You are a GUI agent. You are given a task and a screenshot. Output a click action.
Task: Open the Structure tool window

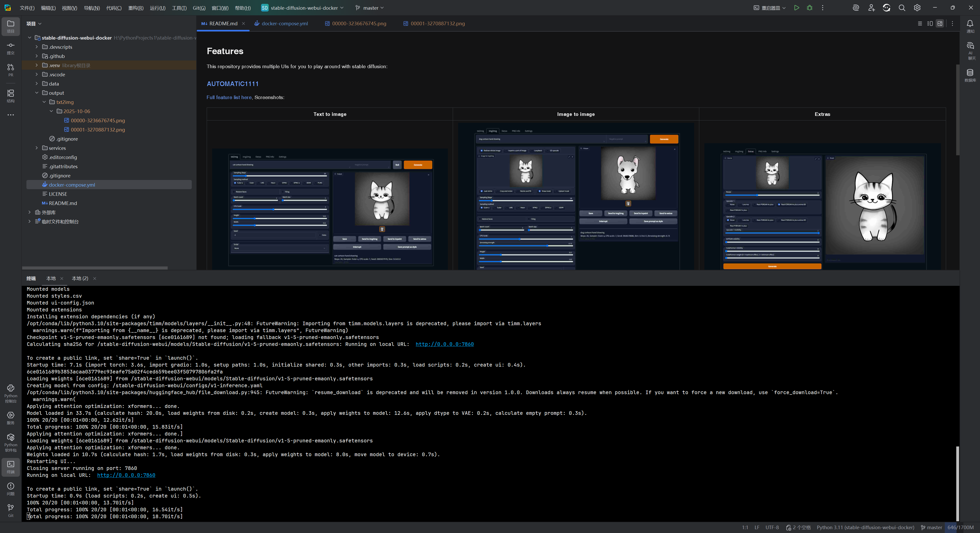tap(11, 95)
